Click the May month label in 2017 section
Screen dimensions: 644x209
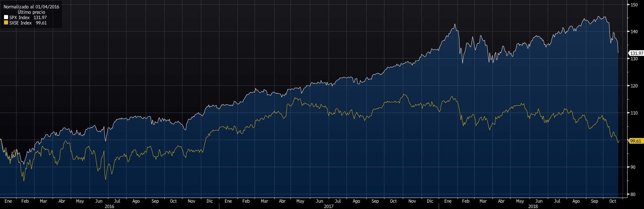(x=300, y=201)
